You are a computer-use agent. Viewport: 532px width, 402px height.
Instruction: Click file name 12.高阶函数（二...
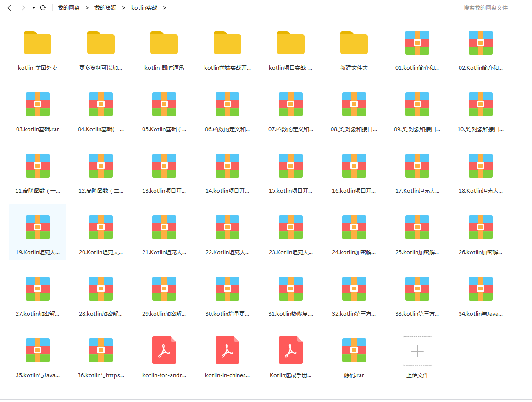point(101,191)
